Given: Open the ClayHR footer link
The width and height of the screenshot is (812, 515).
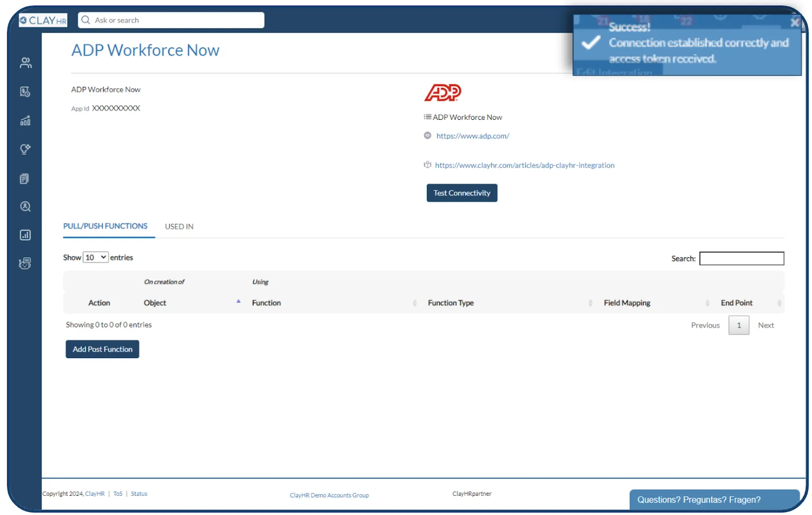Looking at the screenshot, I should coord(95,494).
